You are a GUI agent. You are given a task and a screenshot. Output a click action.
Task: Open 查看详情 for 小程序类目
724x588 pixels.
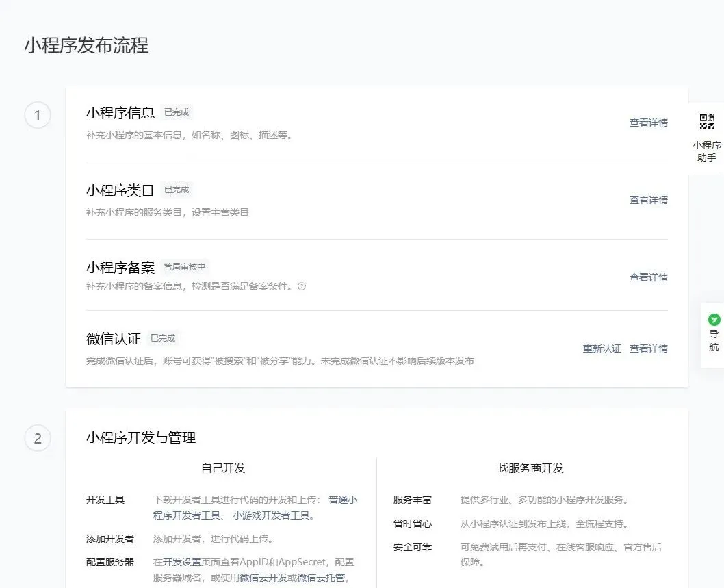click(x=648, y=200)
